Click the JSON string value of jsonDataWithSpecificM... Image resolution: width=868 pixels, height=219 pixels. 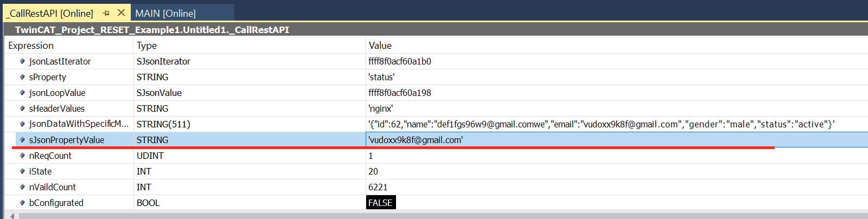[602, 124]
